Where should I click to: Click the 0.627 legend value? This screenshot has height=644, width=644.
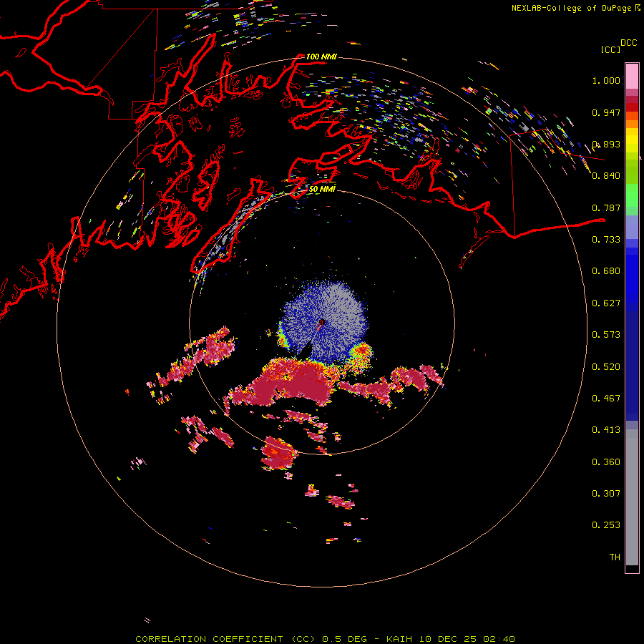click(x=606, y=303)
